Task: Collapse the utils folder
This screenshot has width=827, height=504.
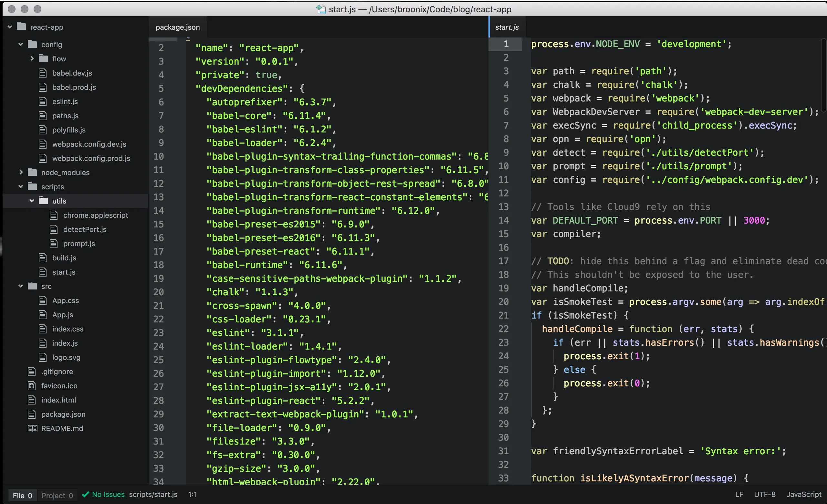Action: point(32,201)
